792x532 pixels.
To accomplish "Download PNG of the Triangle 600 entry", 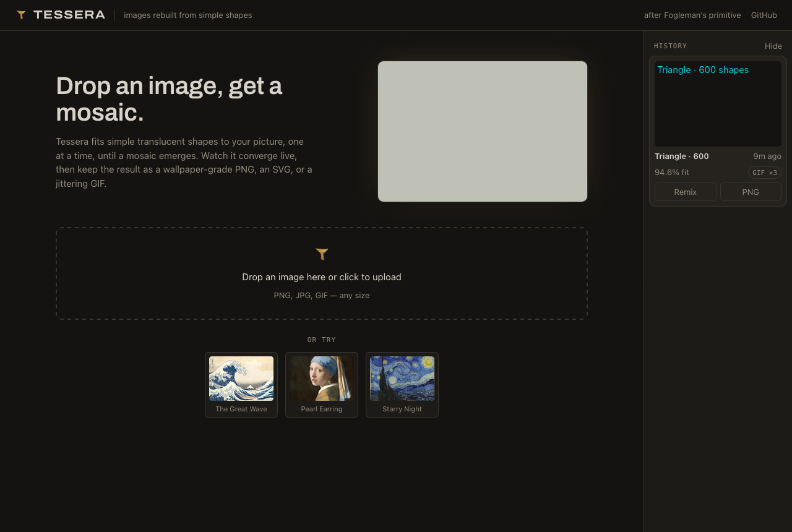I will pos(751,192).
